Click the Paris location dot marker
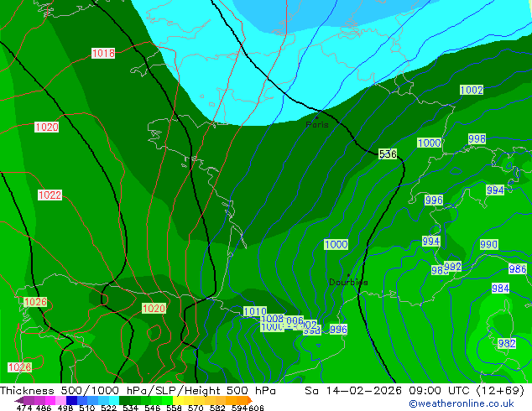 [x=317, y=117]
